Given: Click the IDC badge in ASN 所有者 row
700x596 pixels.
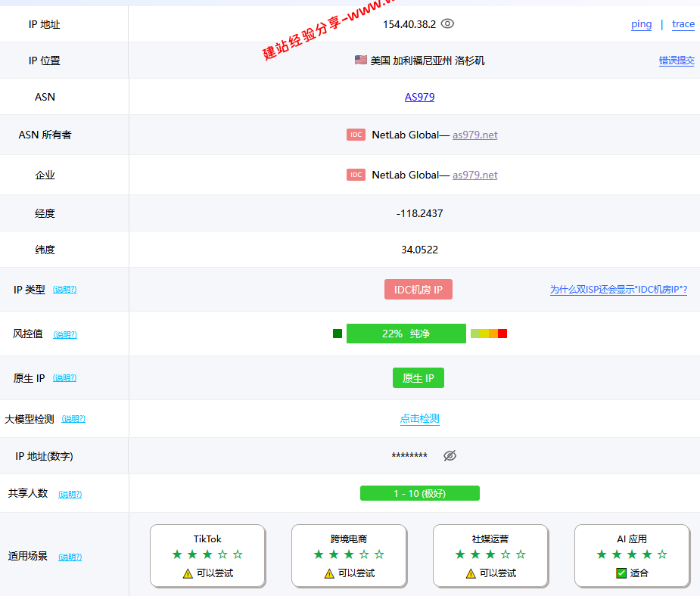Looking at the screenshot, I should pos(356,135).
